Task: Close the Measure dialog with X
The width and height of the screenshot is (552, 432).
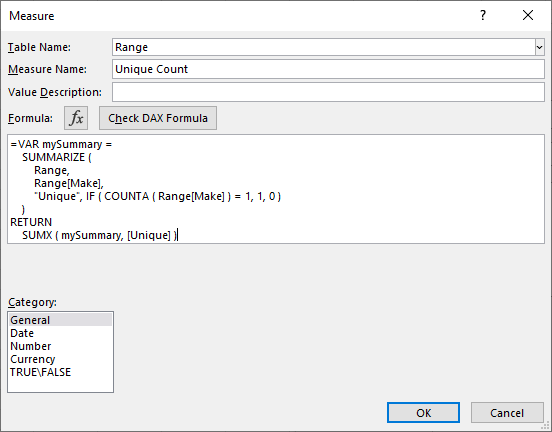Action: [528, 15]
